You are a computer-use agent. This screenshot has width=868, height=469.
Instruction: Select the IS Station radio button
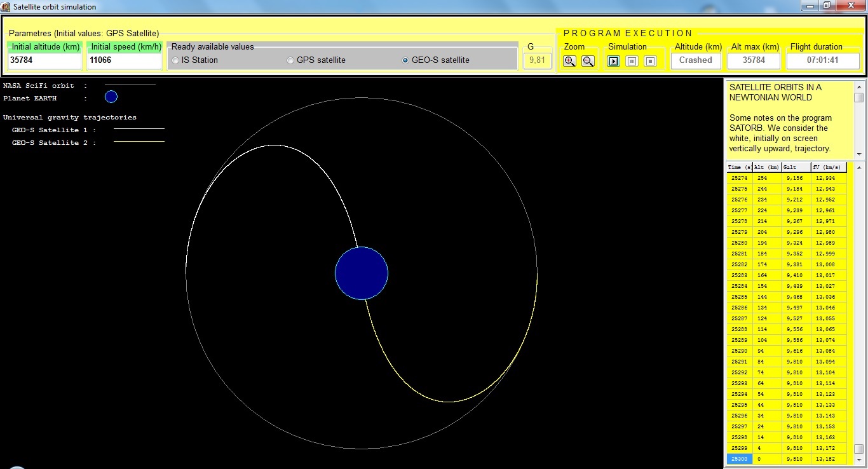pos(175,60)
